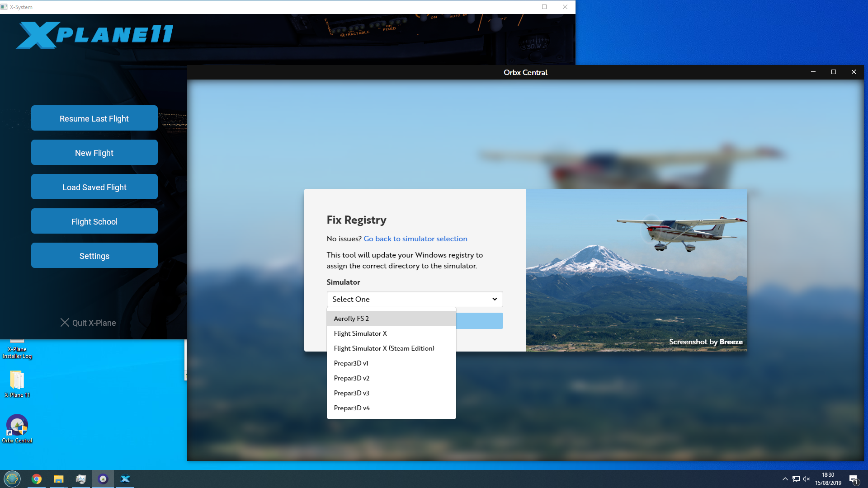The width and height of the screenshot is (868, 488).
Task: Launch Google Chrome from the taskbar
Action: click(37, 479)
